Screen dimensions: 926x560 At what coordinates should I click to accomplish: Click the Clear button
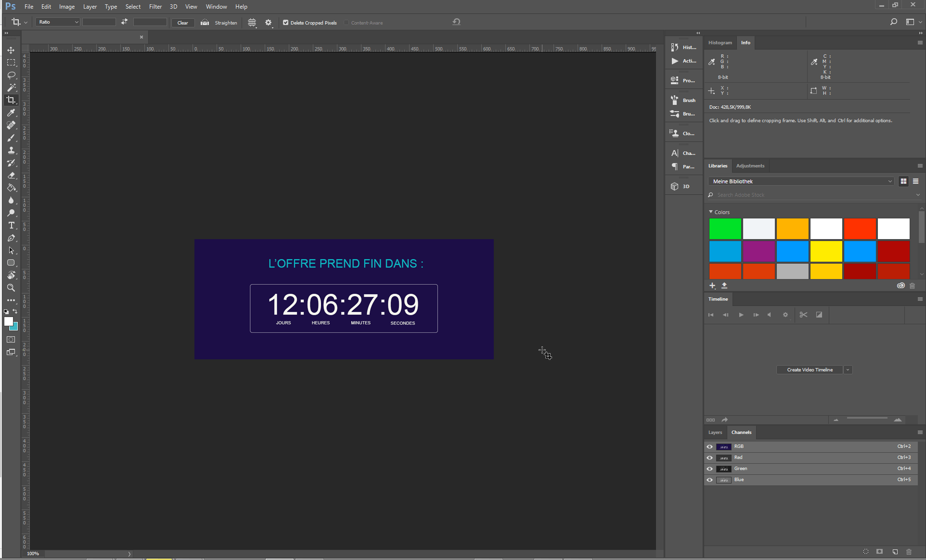tap(183, 23)
